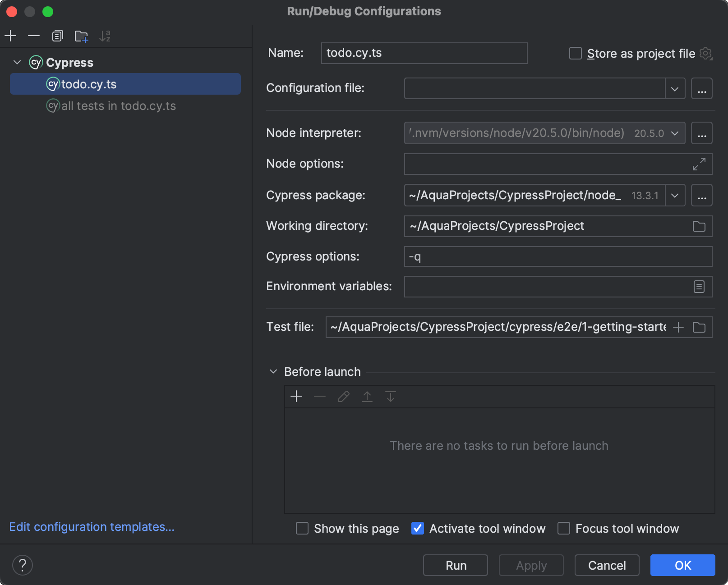Browse for the Working directory folder
The image size is (728, 585).
click(699, 226)
